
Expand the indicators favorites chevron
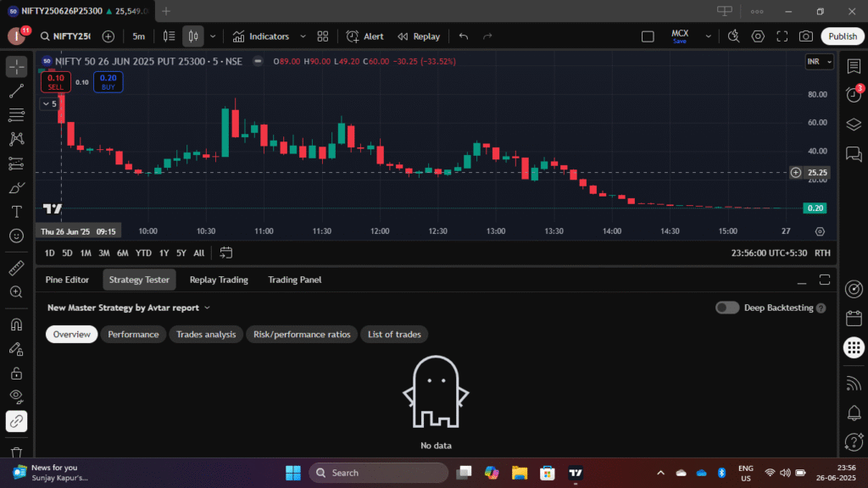303,36
